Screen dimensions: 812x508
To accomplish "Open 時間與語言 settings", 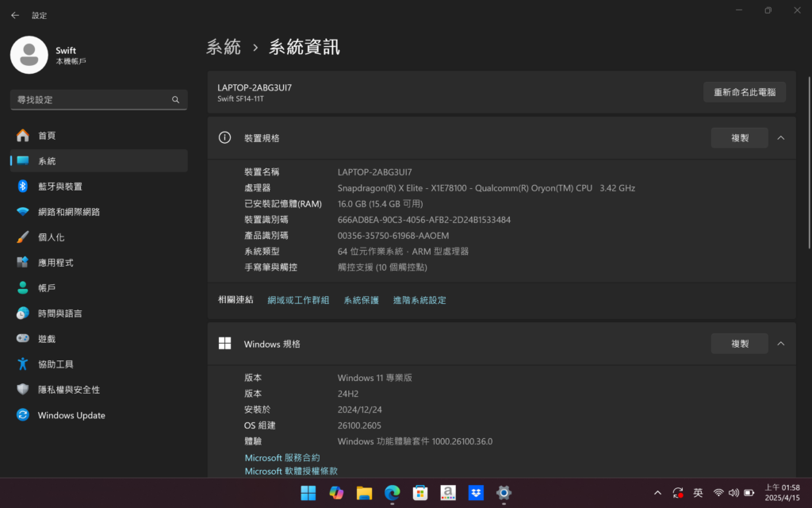I will (x=99, y=313).
